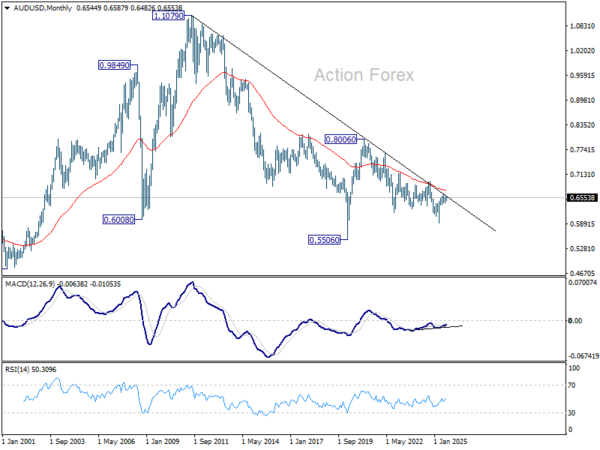The width and height of the screenshot is (600, 450).
Task: Click the MACD(12,26,9) indicator label
Action: coord(30,284)
